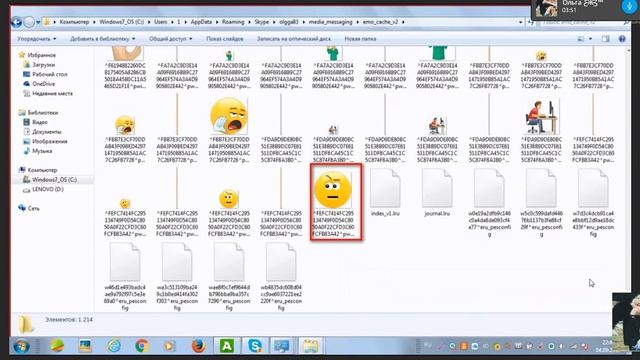Switch to the Explorer folder taskbar button
This screenshot has width=640, height=360.
(x=310, y=346)
